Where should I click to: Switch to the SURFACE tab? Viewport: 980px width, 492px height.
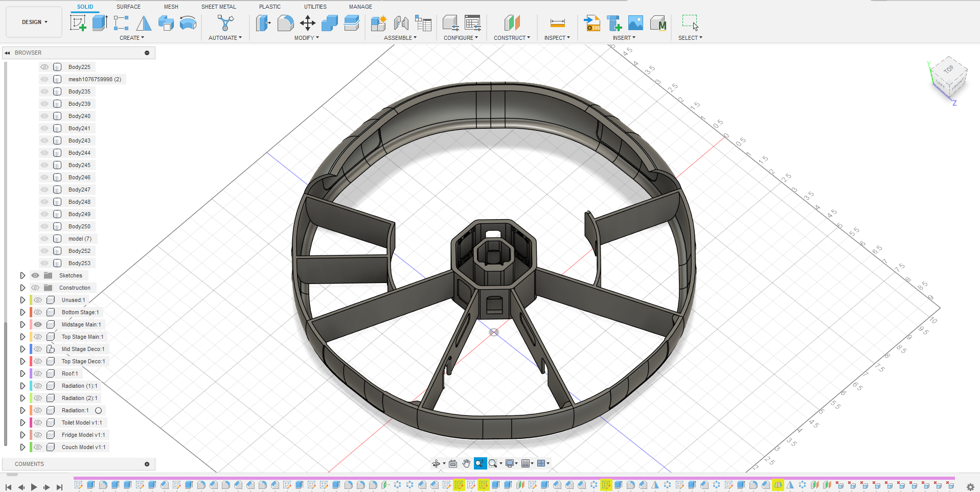click(x=128, y=7)
